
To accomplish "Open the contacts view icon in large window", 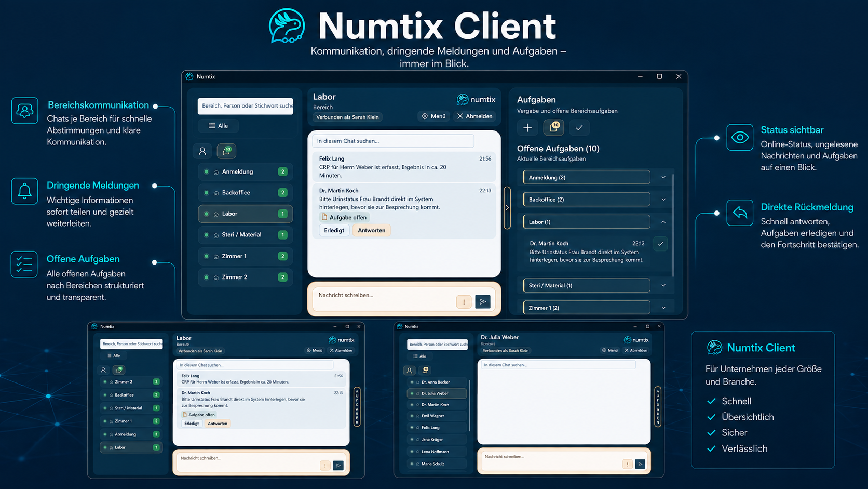I will (x=202, y=151).
